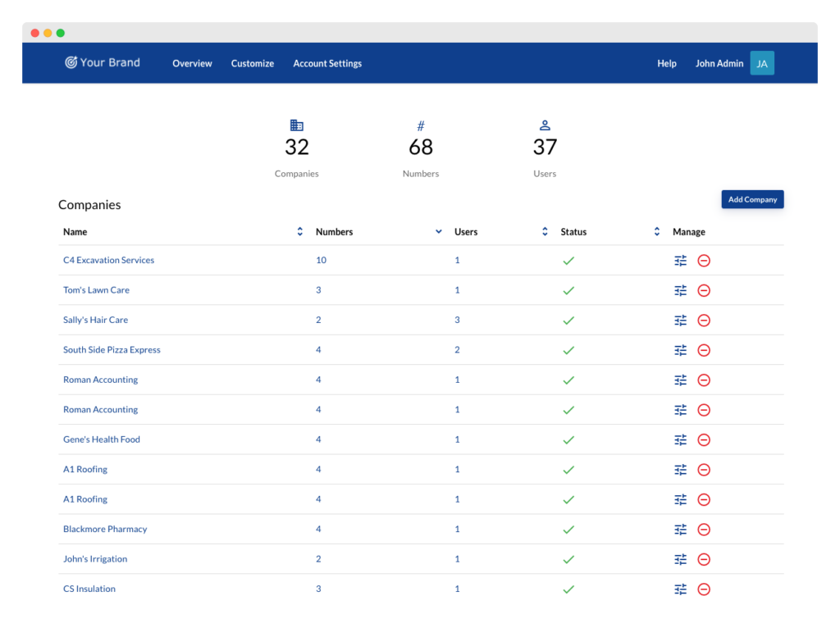Viewport: 840px width, 637px height.
Task: Open manage settings for Blackmore Pharmacy
Action: click(x=680, y=529)
